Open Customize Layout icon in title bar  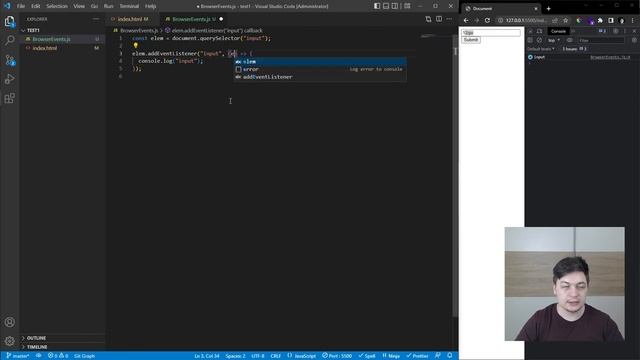[x=407, y=6]
